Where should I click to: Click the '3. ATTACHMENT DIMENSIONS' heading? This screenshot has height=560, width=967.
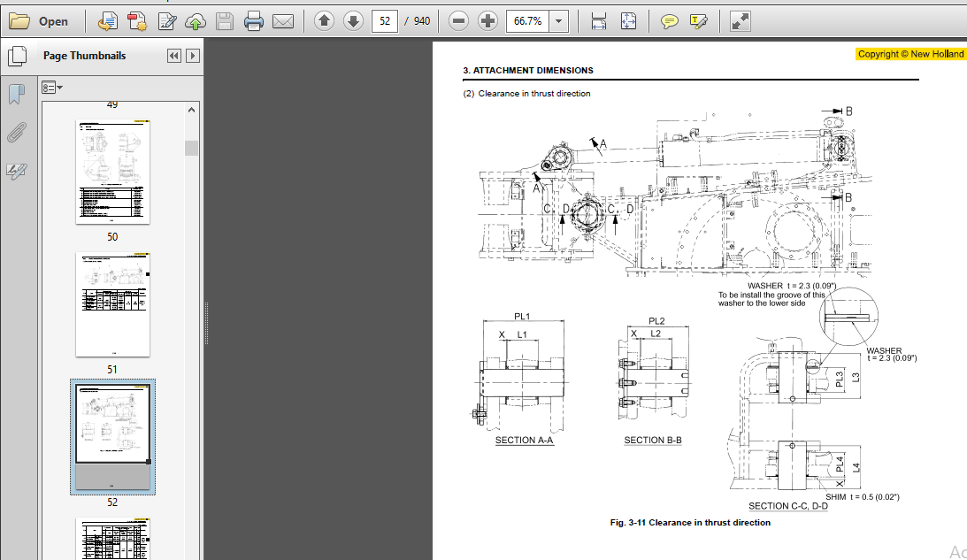(528, 70)
